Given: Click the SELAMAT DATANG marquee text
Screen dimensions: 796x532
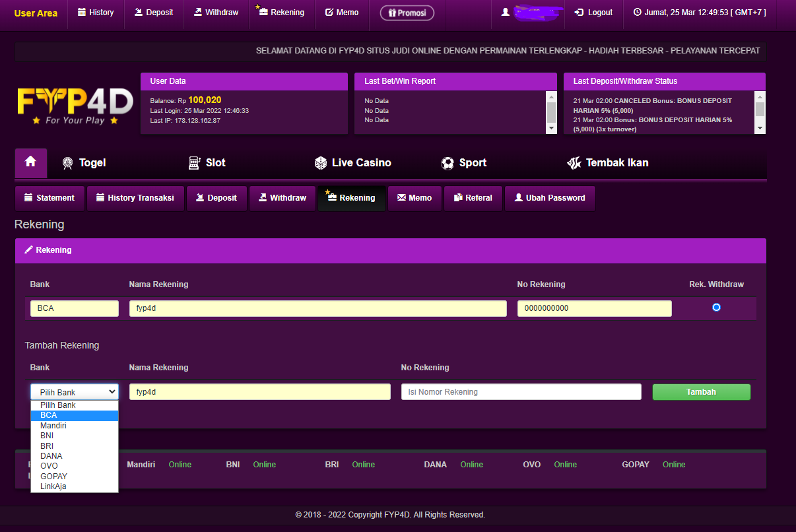Looking at the screenshot, I should [508, 51].
